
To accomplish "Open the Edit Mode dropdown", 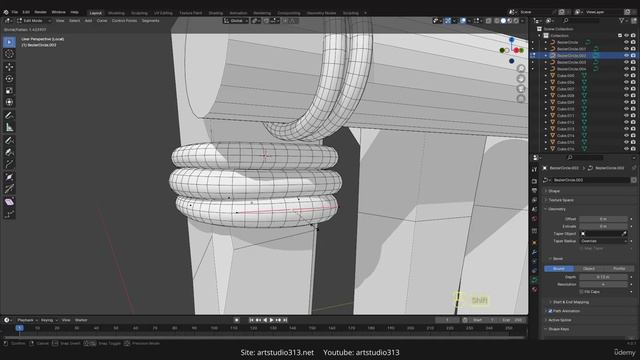I will 34,20.
